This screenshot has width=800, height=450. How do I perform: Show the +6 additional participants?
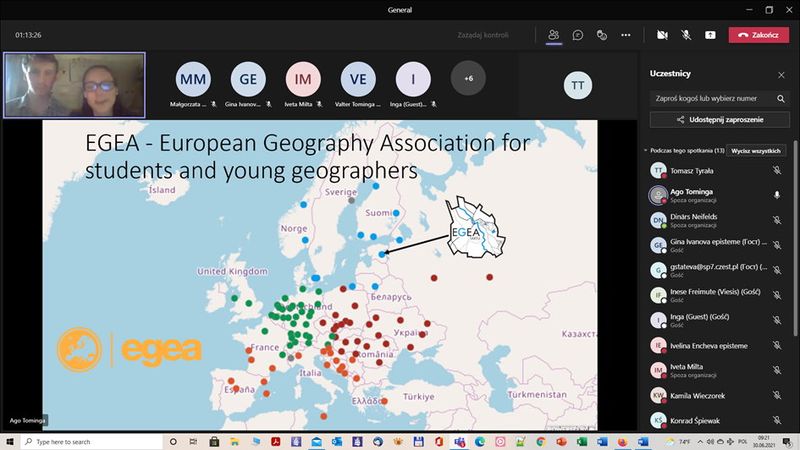pyautogui.click(x=468, y=79)
